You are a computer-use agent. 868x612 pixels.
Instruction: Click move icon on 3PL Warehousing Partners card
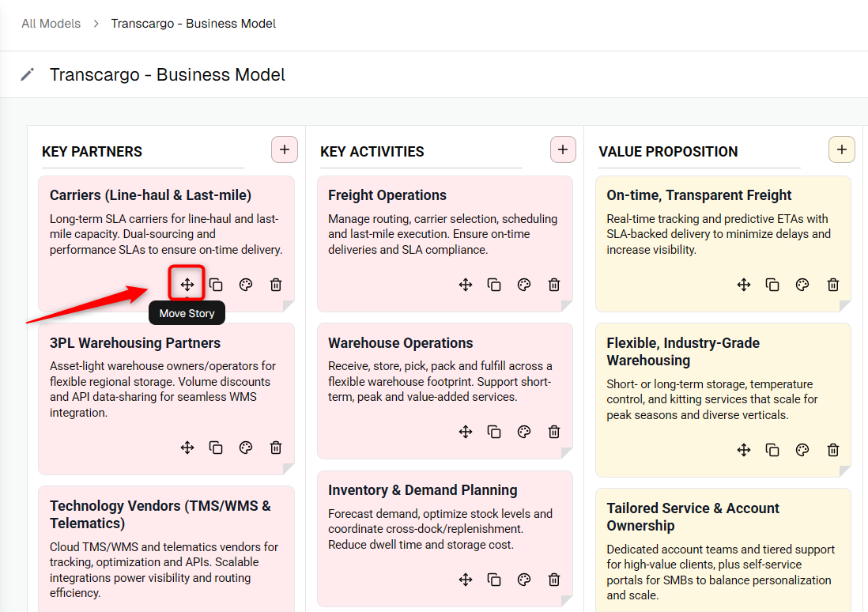(187, 448)
